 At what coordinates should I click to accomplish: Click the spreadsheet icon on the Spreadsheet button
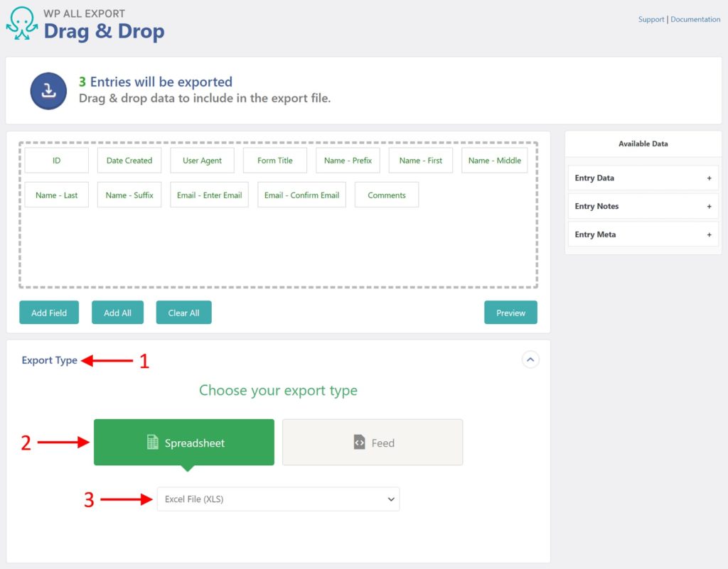point(152,442)
